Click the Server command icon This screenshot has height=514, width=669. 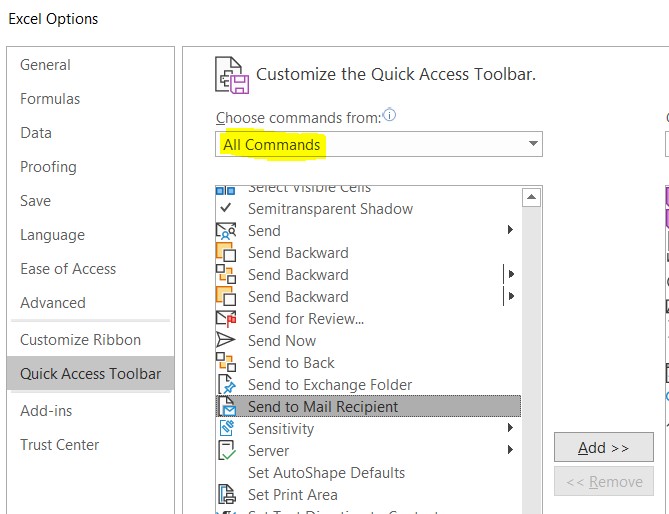227,451
